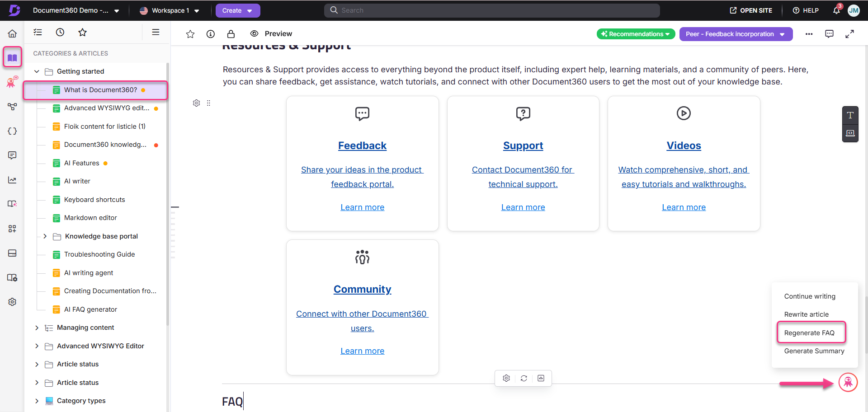Open the Peer - Feedback incorporation workflow button
Screen dimensions: 868x412
click(736, 34)
